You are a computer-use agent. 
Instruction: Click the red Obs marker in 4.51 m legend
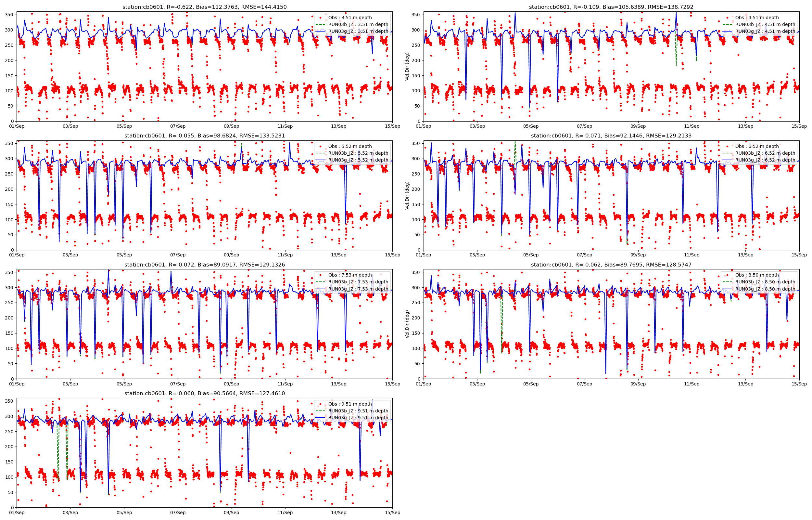pos(727,18)
